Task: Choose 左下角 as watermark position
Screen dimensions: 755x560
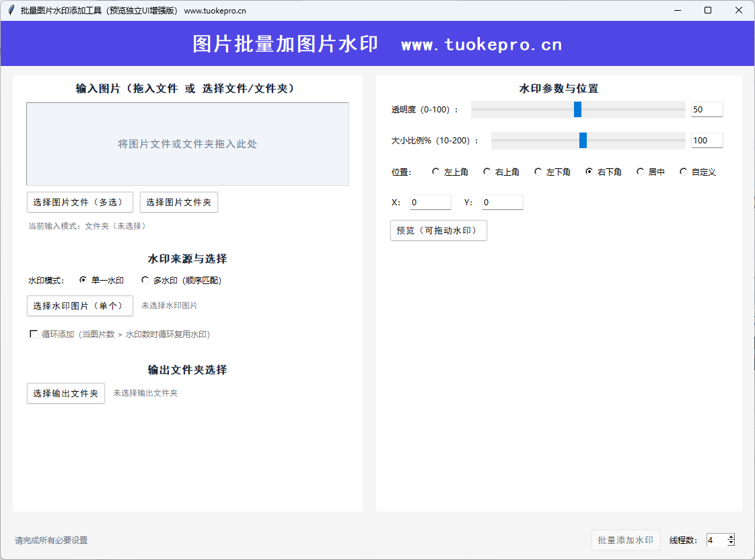Action: click(538, 172)
